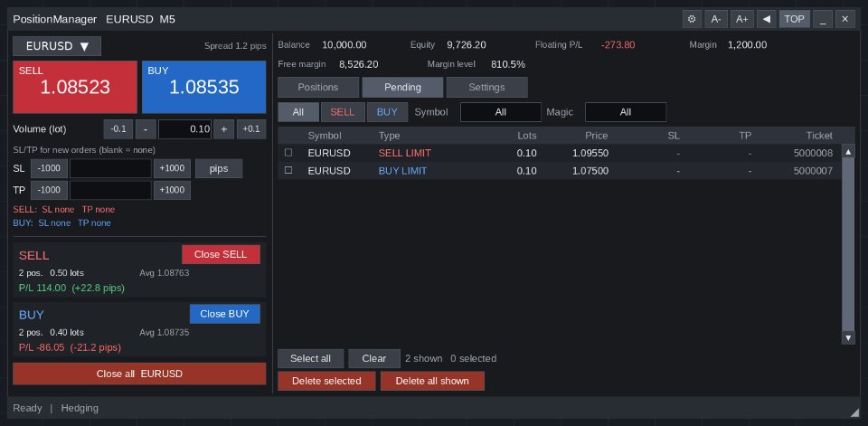Viewport: 868px width, 426px height.
Task: Click the Margin level 810.5% value
Action: [507, 64]
